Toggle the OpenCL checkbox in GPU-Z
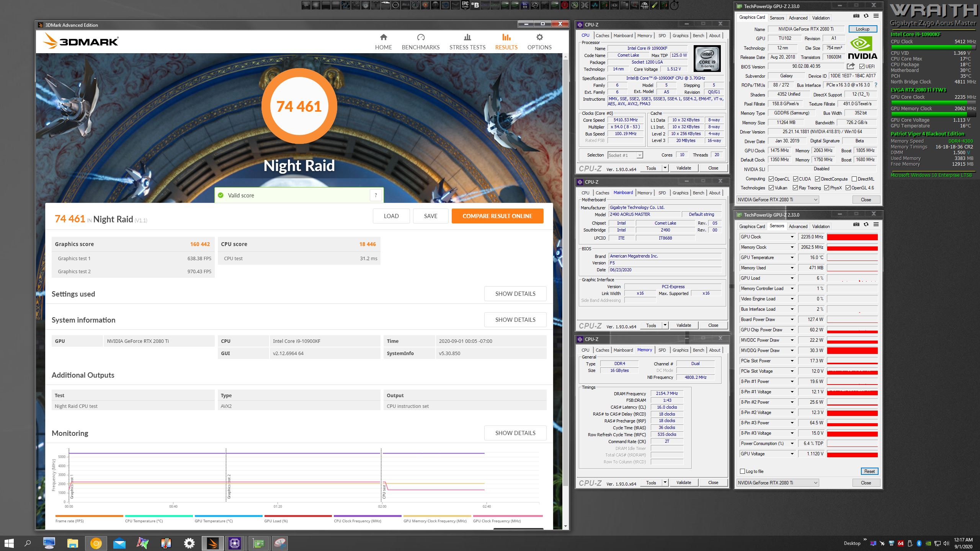Image resolution: width=980 pixels, height=551 pixels. pyautogui.click(x=771, y=179)
